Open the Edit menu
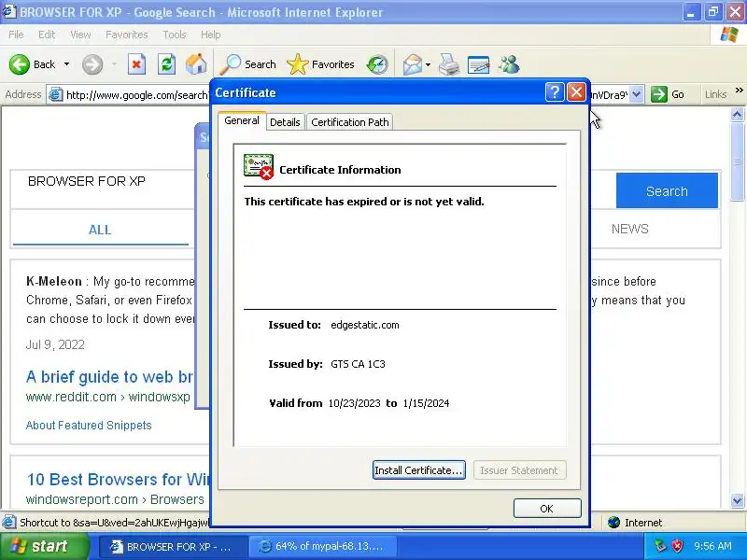Screen dimensions: 747x560 click(x=47, y=35)
